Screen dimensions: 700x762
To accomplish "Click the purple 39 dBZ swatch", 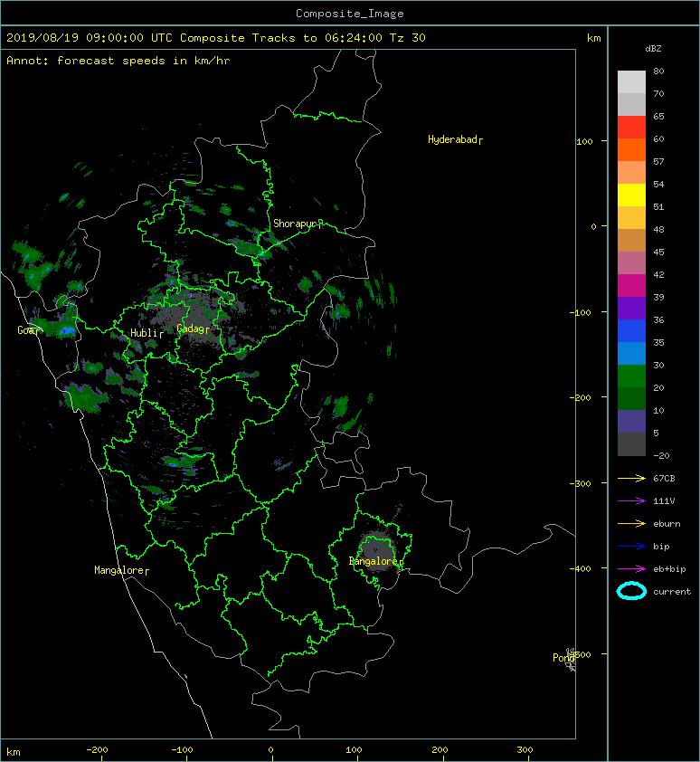I will (631, 308).
